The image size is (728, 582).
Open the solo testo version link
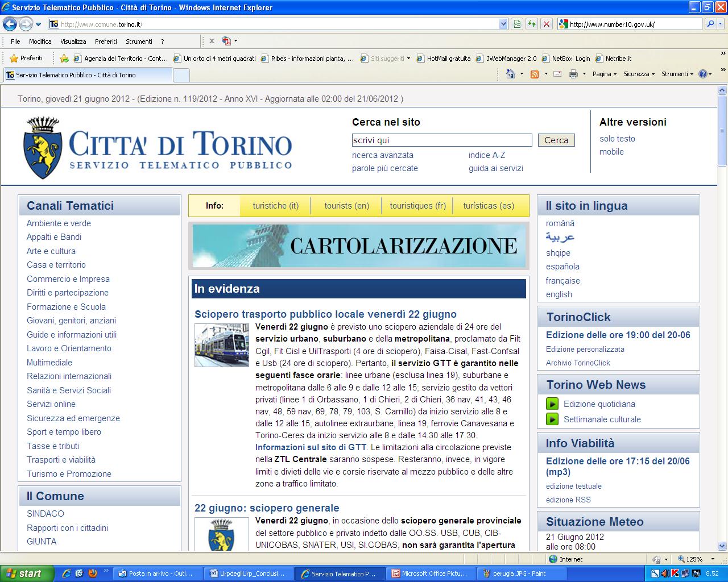617,139
